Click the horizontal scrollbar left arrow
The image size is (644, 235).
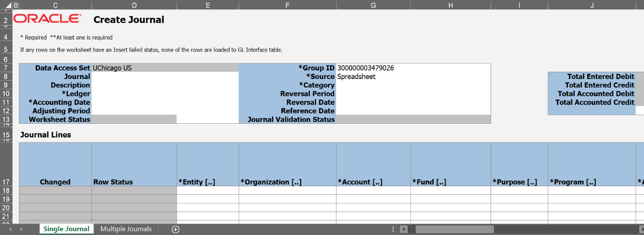tap(404, 229)
